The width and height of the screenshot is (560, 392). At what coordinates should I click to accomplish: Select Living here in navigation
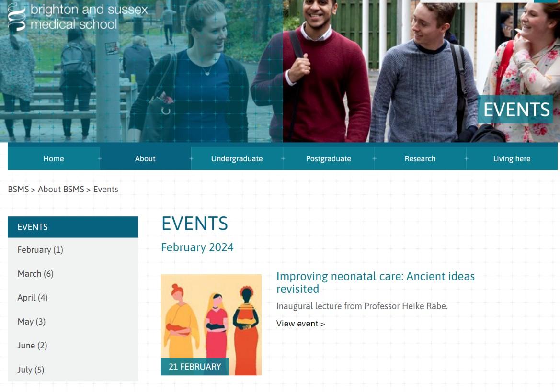pos(512,159)
